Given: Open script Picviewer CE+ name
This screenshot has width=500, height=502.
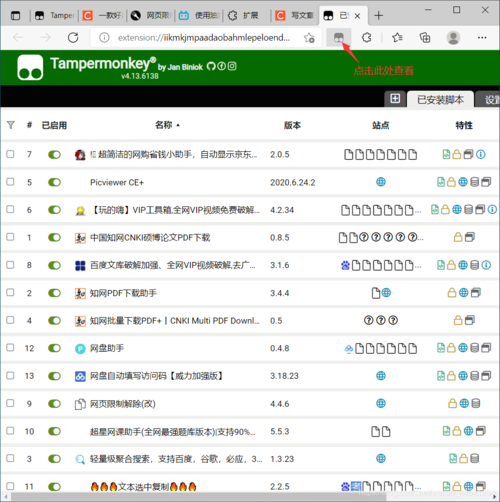Looking at the screenshot, I should (117, 182).
